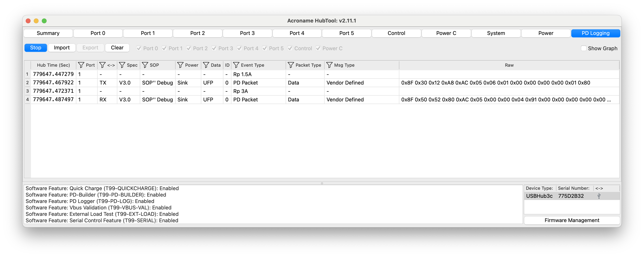The width and height of the screenshot is (644, 257).
Task: Open the Port 5 tab
Action: [x=347, y=33]
